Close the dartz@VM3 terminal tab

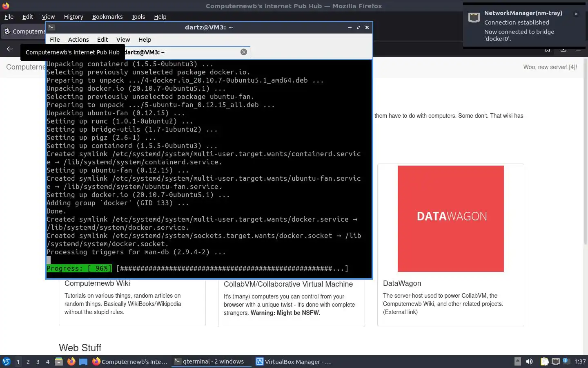(244, 52)
